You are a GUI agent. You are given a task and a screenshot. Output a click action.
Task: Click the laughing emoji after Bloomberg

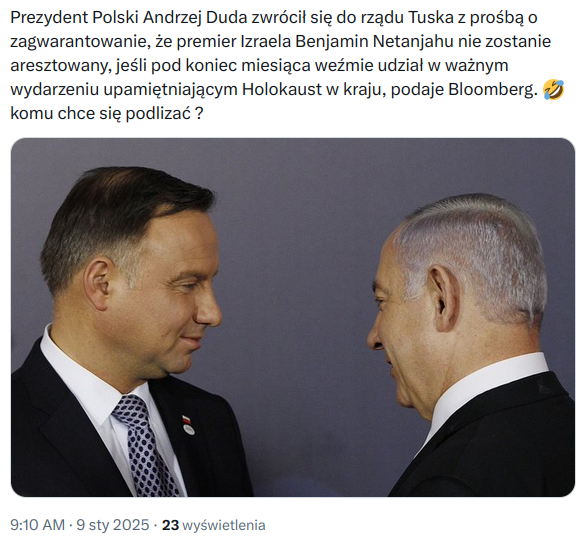point(554,90)
